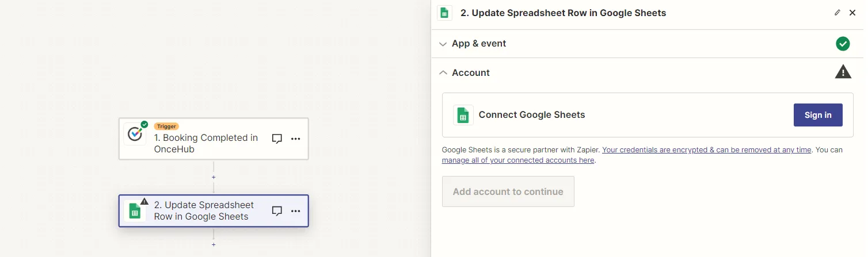Click Google Sheets icon in Connect box
The image size is (868, 257).
(463, 115)
